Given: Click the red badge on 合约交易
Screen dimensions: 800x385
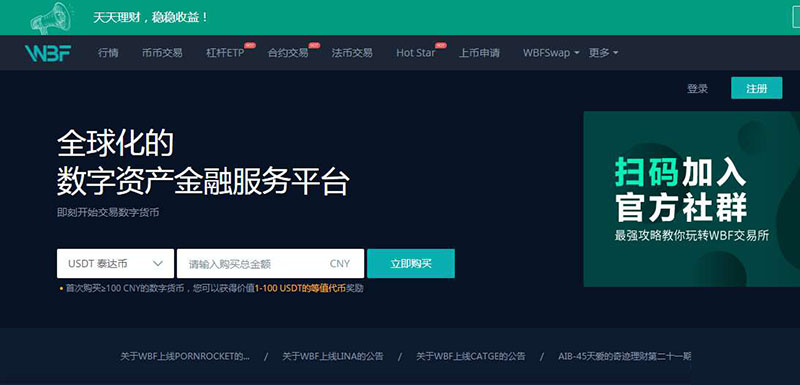Looking at the screenshot, I should click(x=314, y=45).
